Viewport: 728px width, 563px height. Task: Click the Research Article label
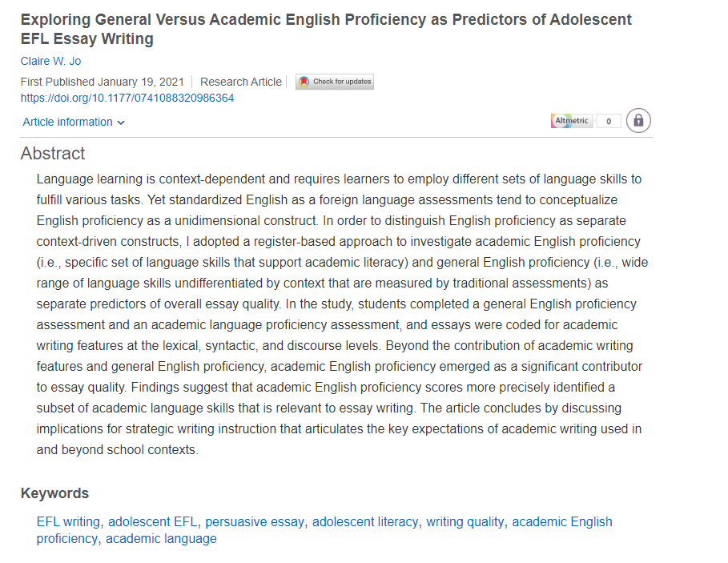[241, 82]
